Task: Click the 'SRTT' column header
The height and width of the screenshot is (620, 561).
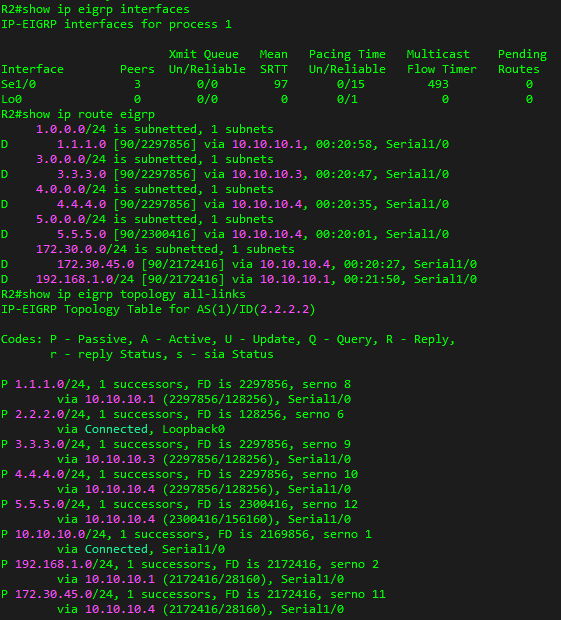Action: point(274,69)
